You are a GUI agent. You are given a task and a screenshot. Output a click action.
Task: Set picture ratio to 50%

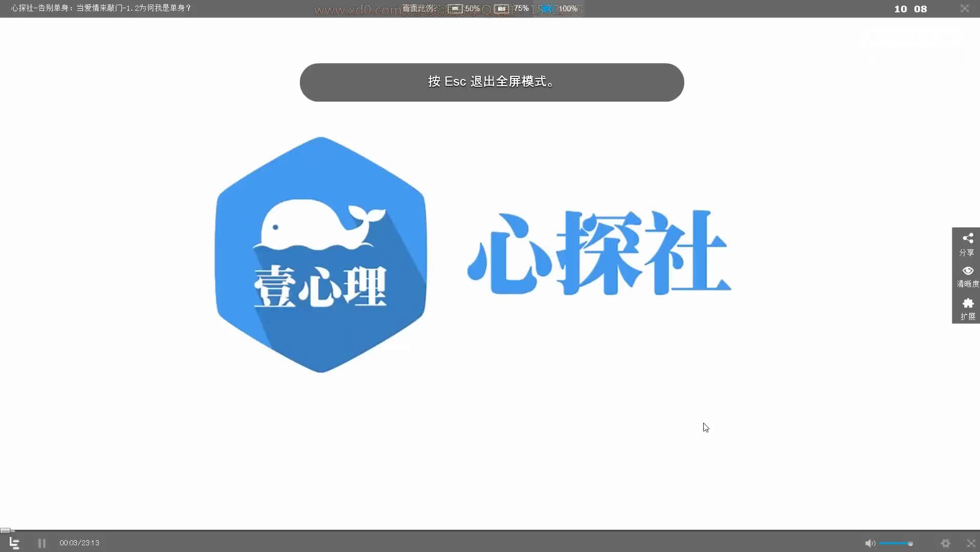(464, 9)
